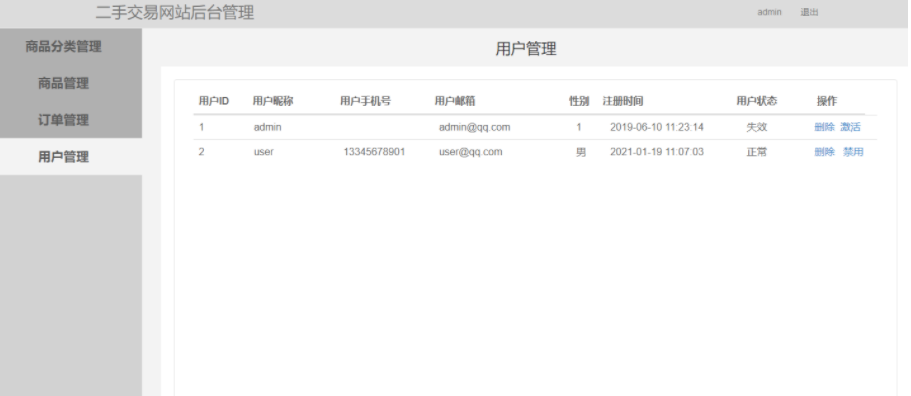Open 商品分类管理 in sidebar
This screenshot has height=396, width=911.
pos(63,47)
